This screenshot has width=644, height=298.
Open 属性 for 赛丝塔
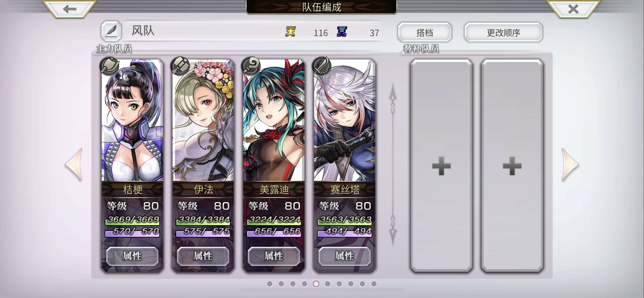pyautogui.click(x=344, y=256)
